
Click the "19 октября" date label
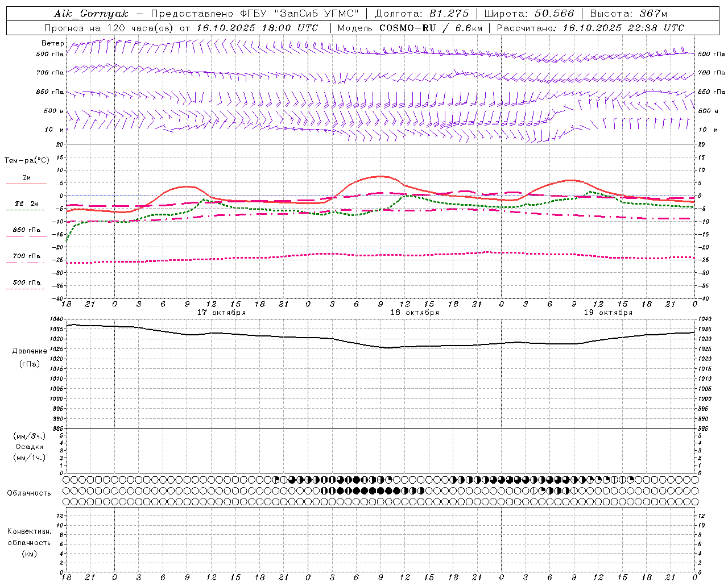tap(608, 313)
